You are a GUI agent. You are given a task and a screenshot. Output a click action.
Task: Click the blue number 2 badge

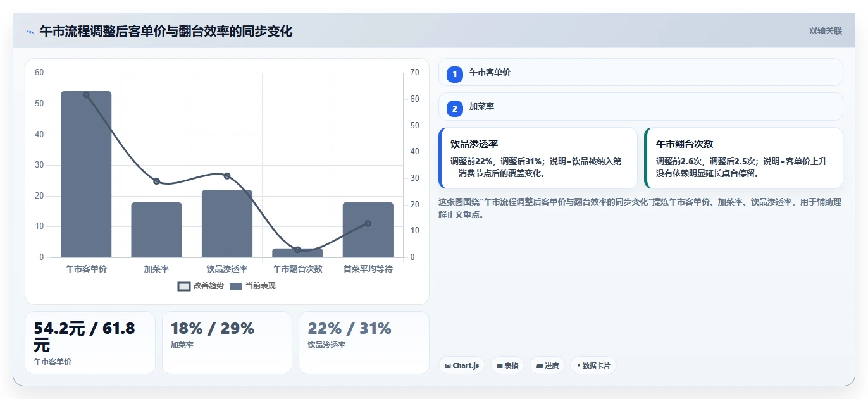tap(455, 109)
